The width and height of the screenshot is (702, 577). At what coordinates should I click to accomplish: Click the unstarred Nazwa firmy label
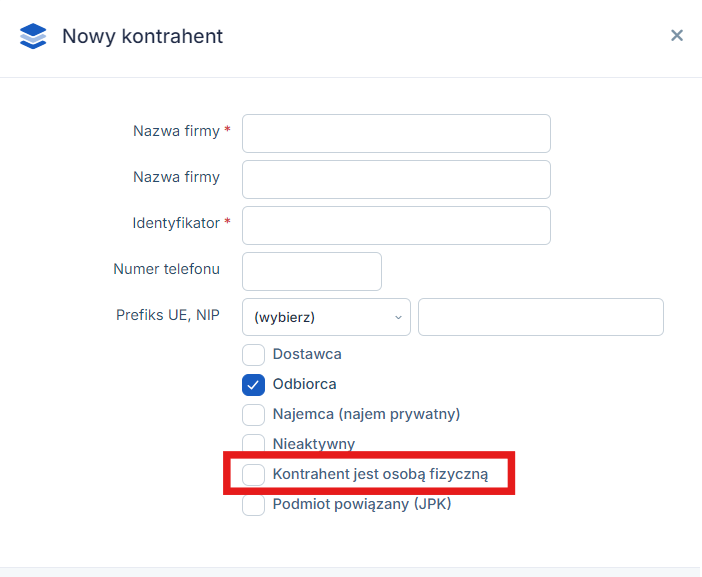click(176, 177)
